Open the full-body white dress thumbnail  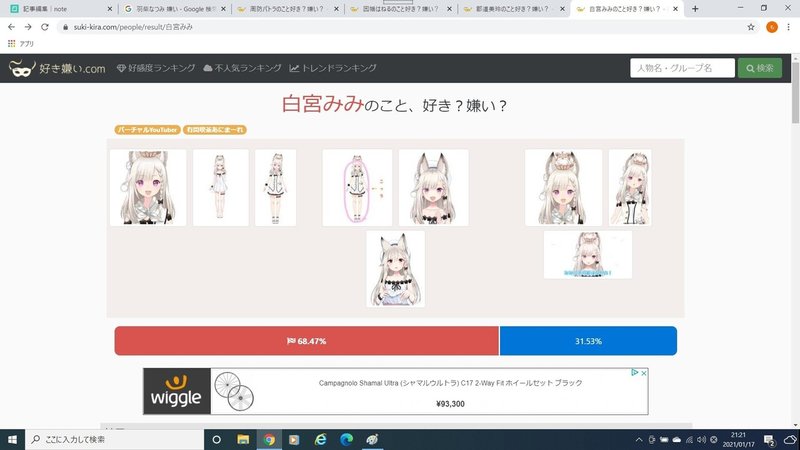point(221,188)
